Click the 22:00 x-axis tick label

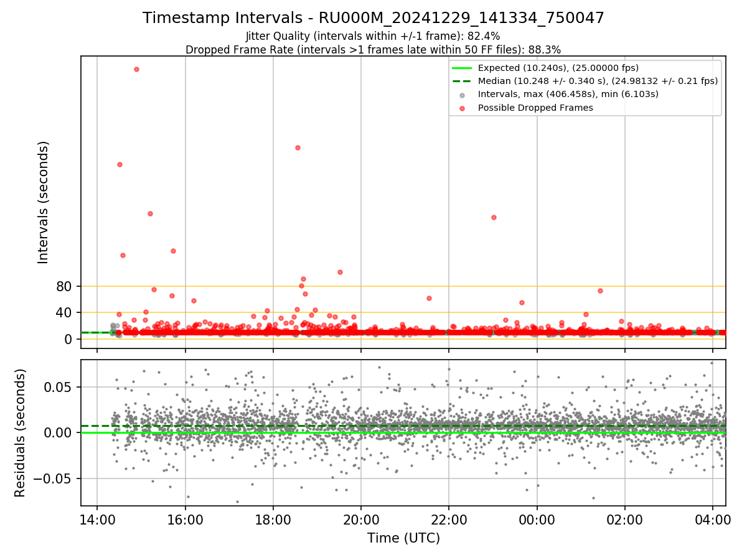point(449,520)
